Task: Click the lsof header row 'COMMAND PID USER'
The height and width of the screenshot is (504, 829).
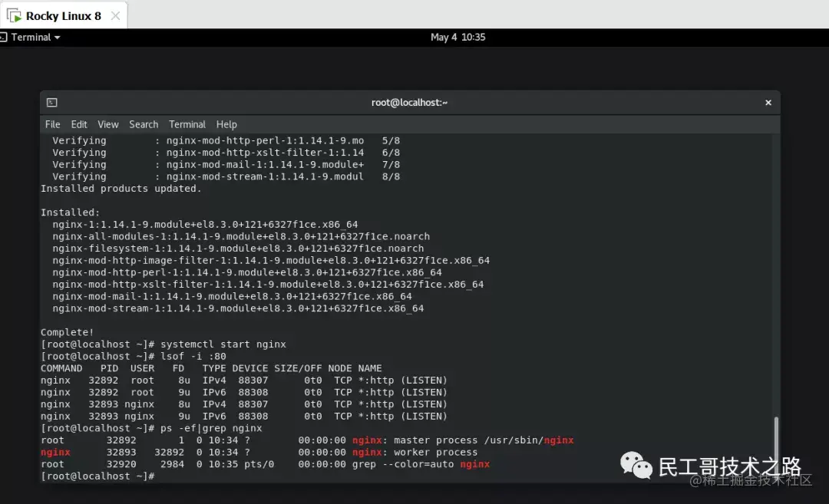Action: (x=211, y=368)
